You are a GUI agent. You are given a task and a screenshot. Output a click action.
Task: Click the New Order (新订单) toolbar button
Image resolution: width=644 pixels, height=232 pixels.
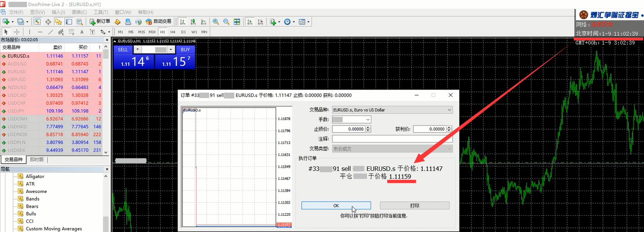(x=99, y=21)
